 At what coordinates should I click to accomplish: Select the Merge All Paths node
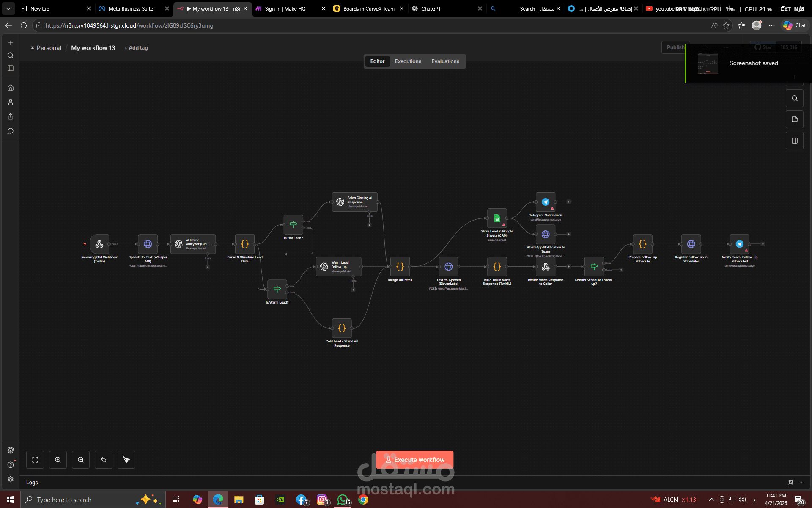400,267
